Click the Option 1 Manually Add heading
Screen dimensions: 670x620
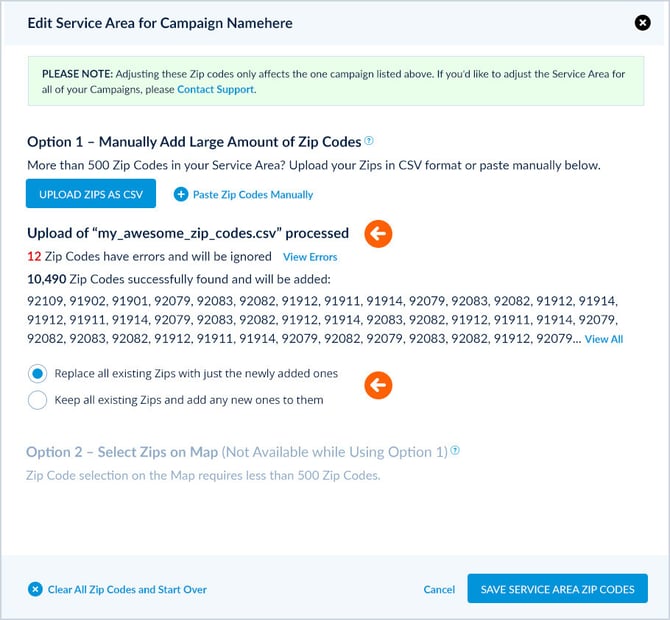pos(194,142)
